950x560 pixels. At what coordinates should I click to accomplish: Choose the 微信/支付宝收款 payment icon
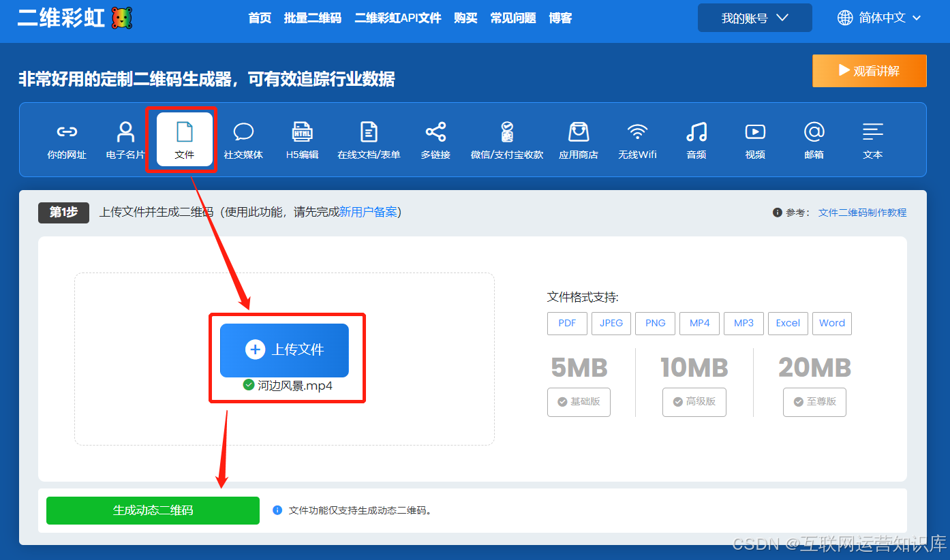507,131
